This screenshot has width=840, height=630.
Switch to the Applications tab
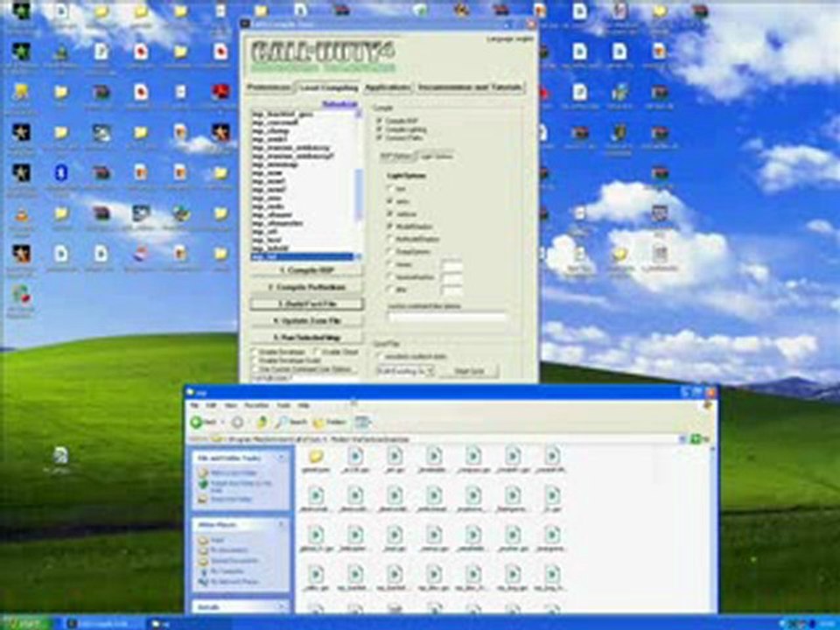[x=388, y=87]
